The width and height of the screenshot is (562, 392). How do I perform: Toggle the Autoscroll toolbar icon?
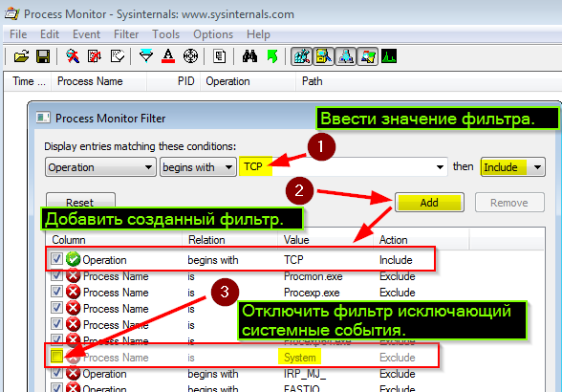(95, 56)
